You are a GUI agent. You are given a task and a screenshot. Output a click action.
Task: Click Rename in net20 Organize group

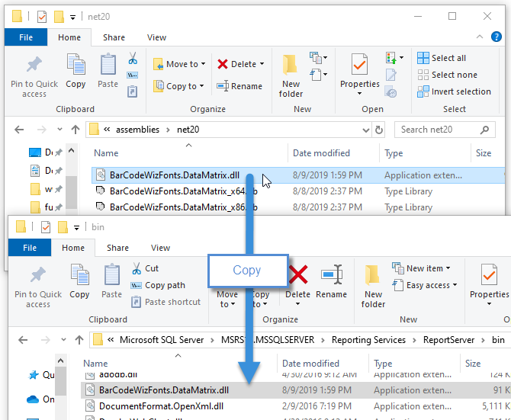click(239, 86)
